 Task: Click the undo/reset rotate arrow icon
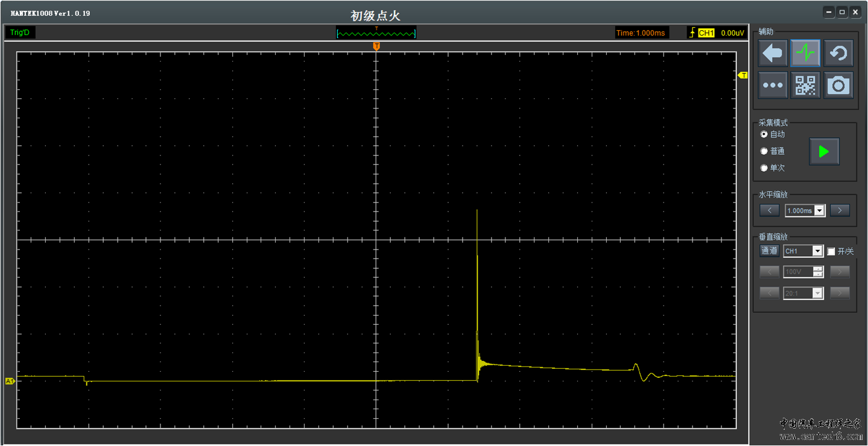point(838,54)
